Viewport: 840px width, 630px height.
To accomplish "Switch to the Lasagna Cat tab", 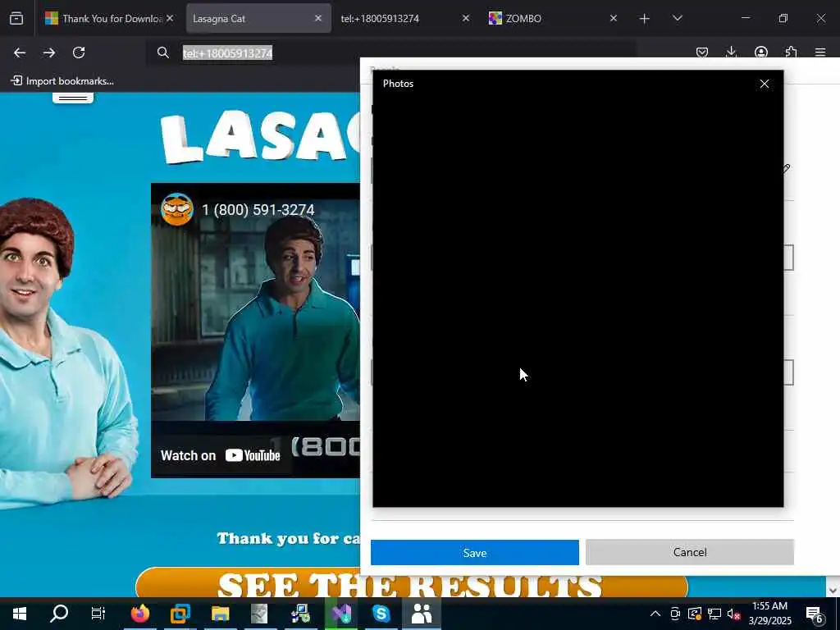I will coord(258,18).
